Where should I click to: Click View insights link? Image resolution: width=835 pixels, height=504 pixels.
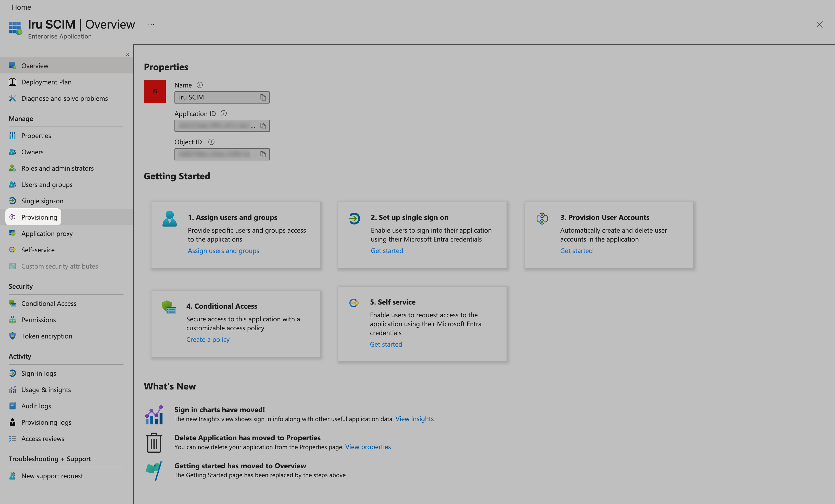[414, 419]
